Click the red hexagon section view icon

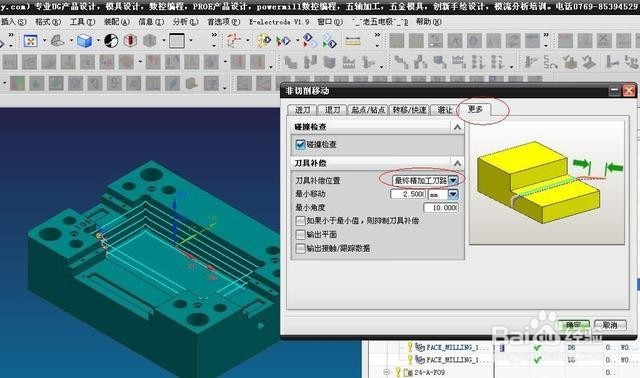[x=130, y=41]
